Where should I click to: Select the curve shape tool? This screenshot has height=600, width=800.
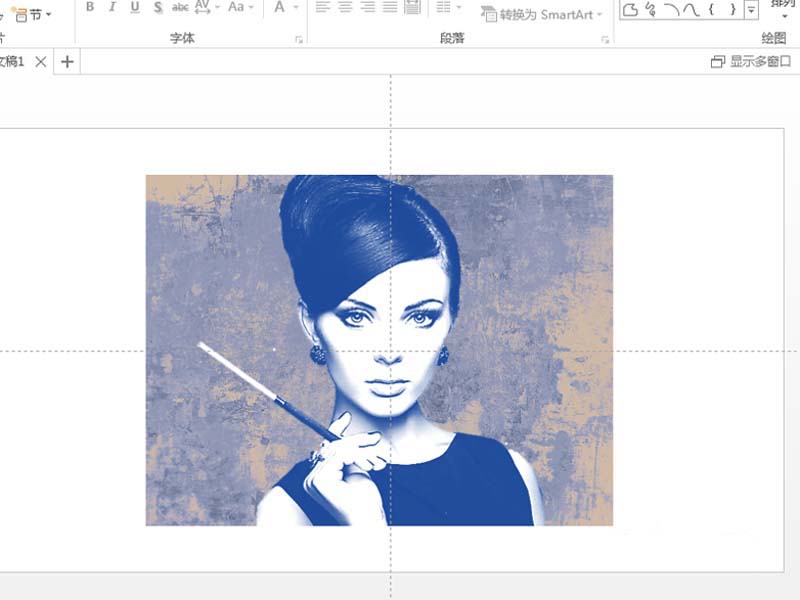691,10
